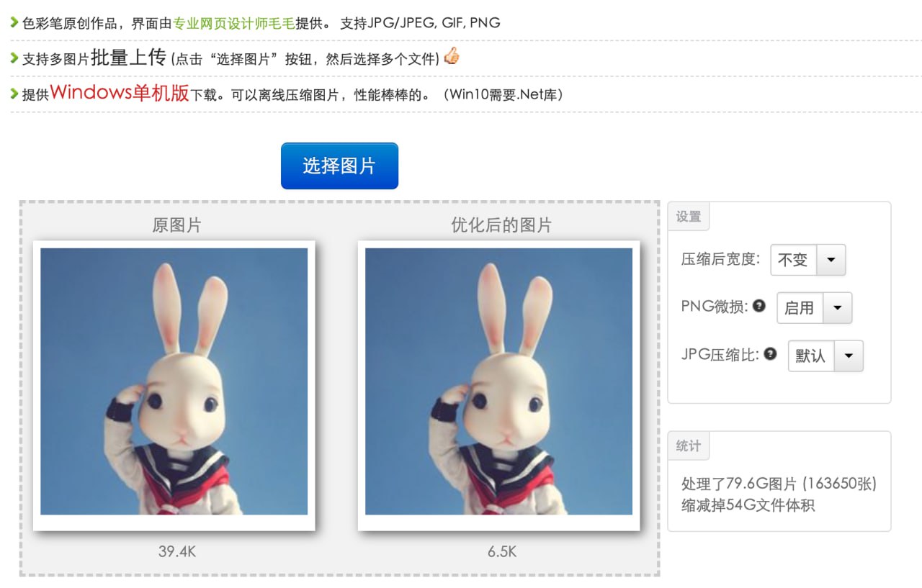Expand the PNG微损 dropdown arrow

[x=837, y=307]
